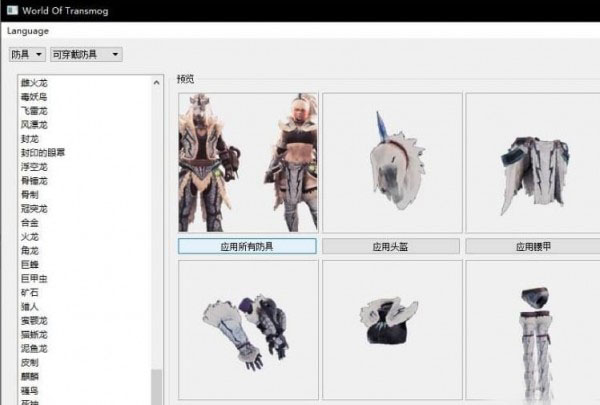
Task: Select 皮制 in the armor list
Action: (x=30, y=363)
